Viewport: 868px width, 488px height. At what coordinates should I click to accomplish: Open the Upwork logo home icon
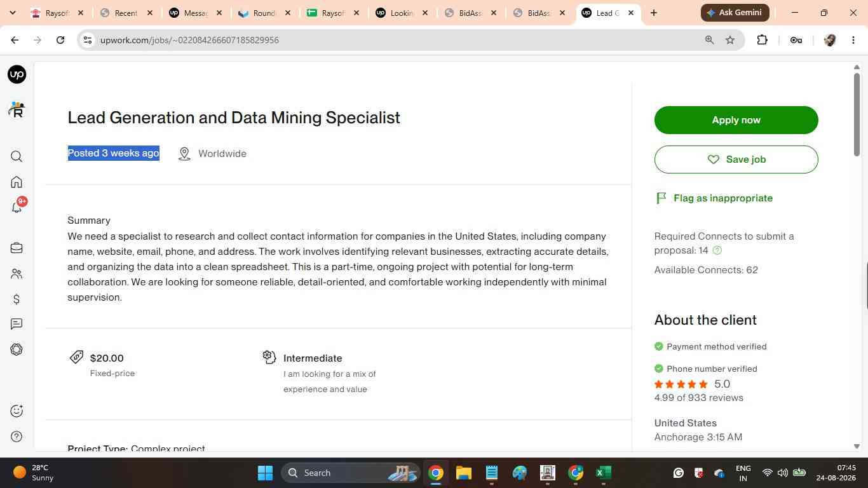[x=17, y=74]
